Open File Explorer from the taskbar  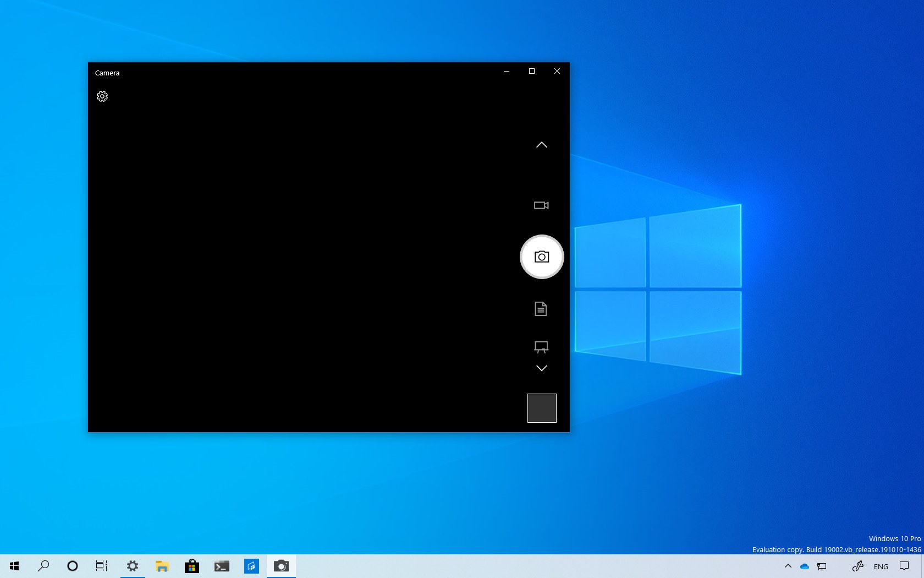click(x=162, y=566)
